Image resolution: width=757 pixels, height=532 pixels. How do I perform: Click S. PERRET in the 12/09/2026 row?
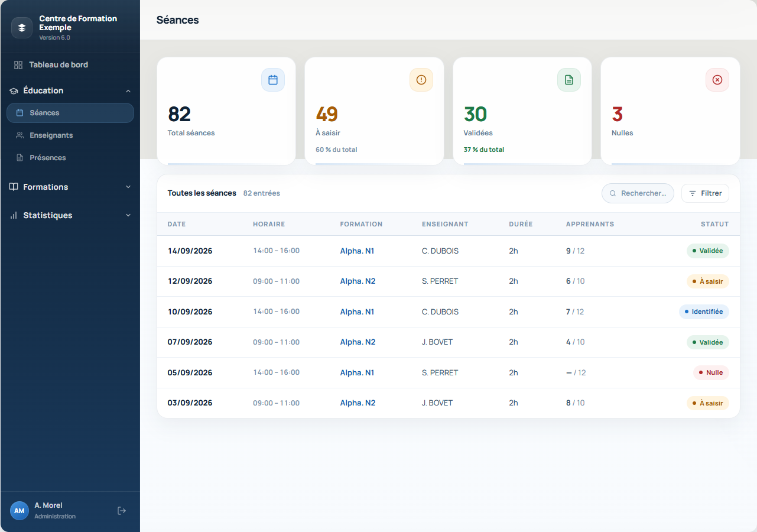coord(440,281)
